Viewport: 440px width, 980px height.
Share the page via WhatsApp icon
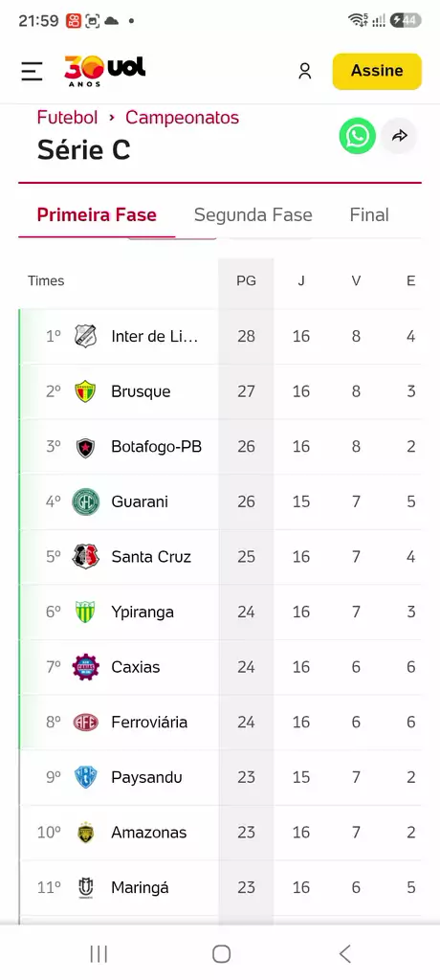pos(358,136)
